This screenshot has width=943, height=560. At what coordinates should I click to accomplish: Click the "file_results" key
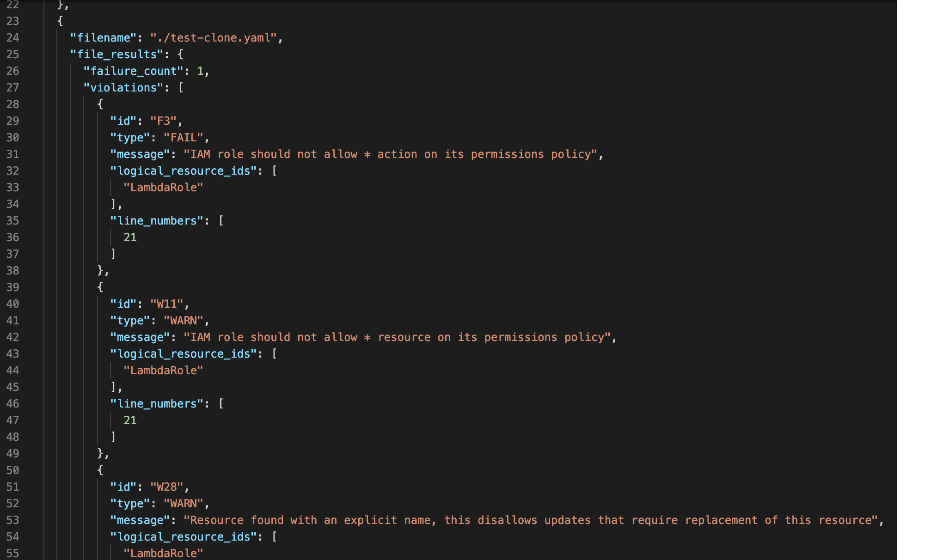[x=116, y=55]
